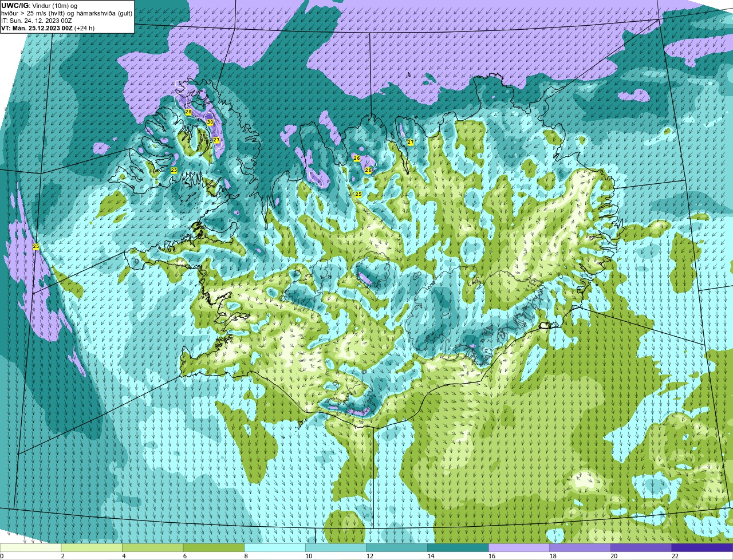This screenshot has width=733, height=560.
Task: Click the 18–20 m/s medium purple legend swatch
Action: (580, 547)
